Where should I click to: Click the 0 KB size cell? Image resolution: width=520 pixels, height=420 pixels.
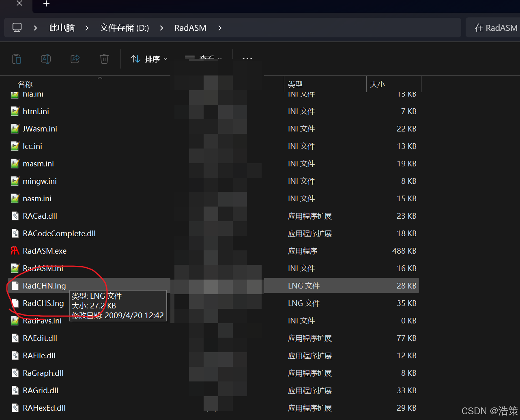(409, 321)
